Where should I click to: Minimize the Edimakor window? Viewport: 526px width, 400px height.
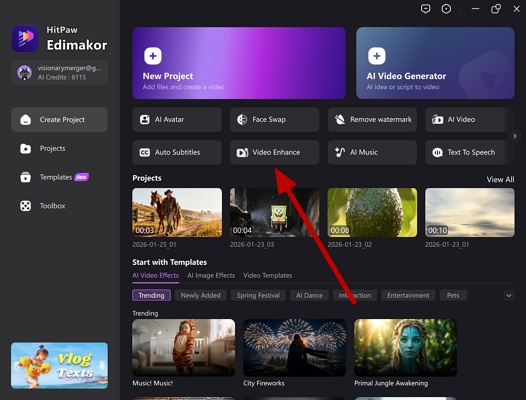coord(475,9)
